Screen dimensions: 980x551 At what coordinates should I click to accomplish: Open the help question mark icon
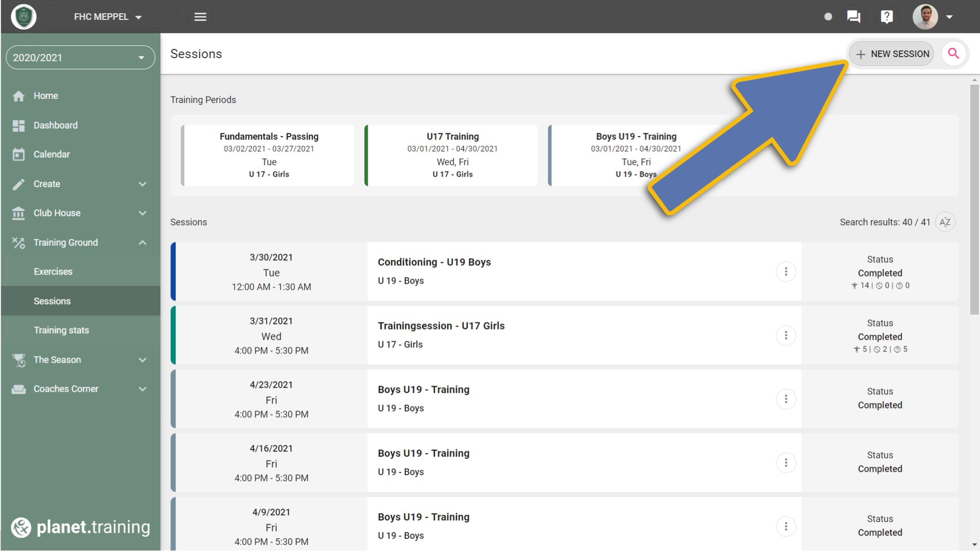[x=886, y=17]
